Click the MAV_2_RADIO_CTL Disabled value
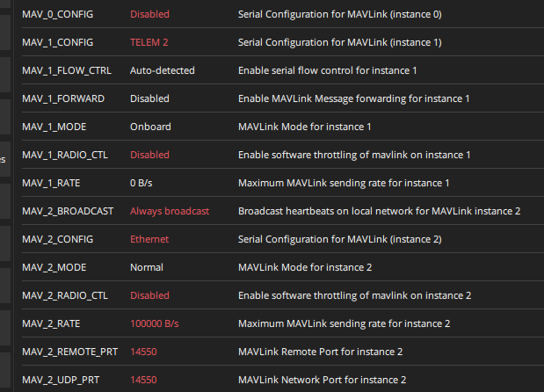 tap(149, 295)
